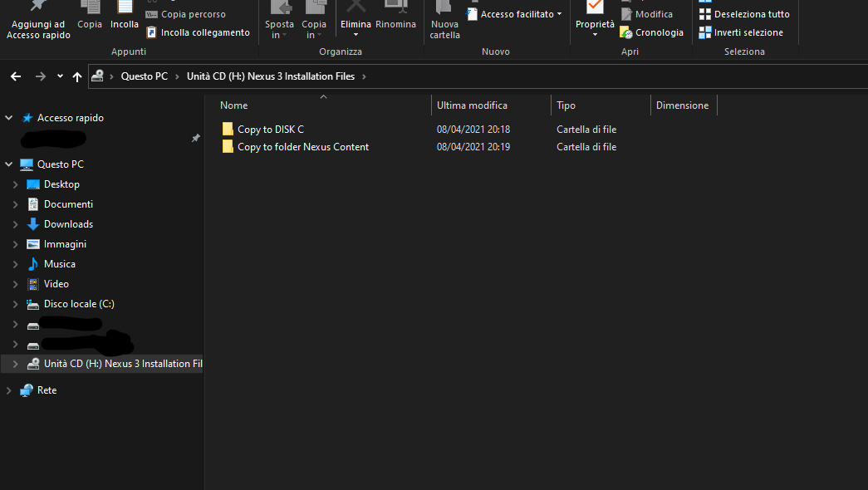Sort by the Ultima modifica column
The width and height of the screenshot is (868, 490).
pyautogui.click(x=472, y=105)
